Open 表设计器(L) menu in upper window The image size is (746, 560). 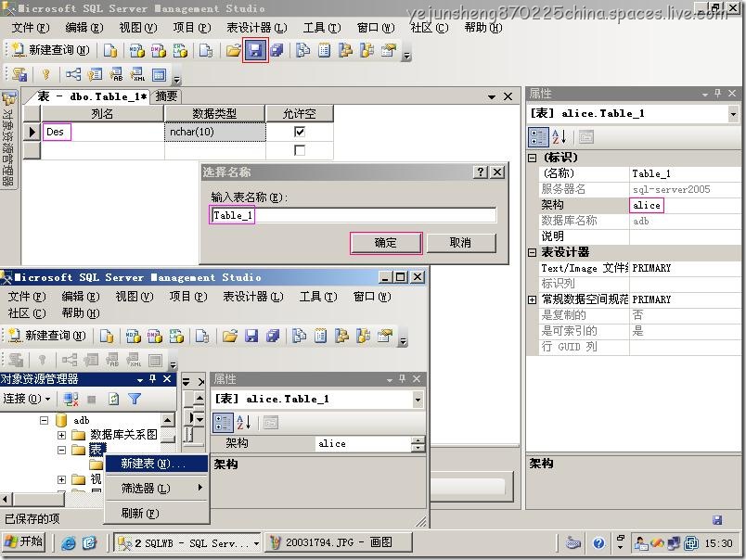[257, 28]
